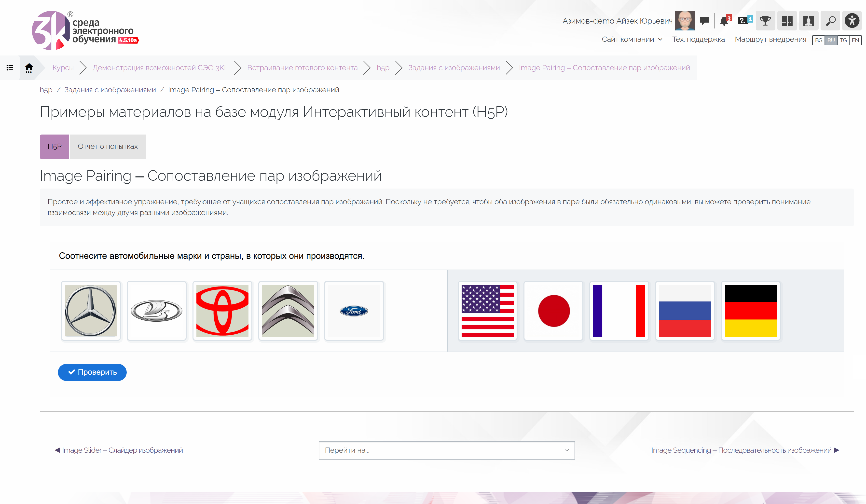This screenshot has height=504, width=866.
Task: Open the trophy achievements icon
Action: pos(765,21)
